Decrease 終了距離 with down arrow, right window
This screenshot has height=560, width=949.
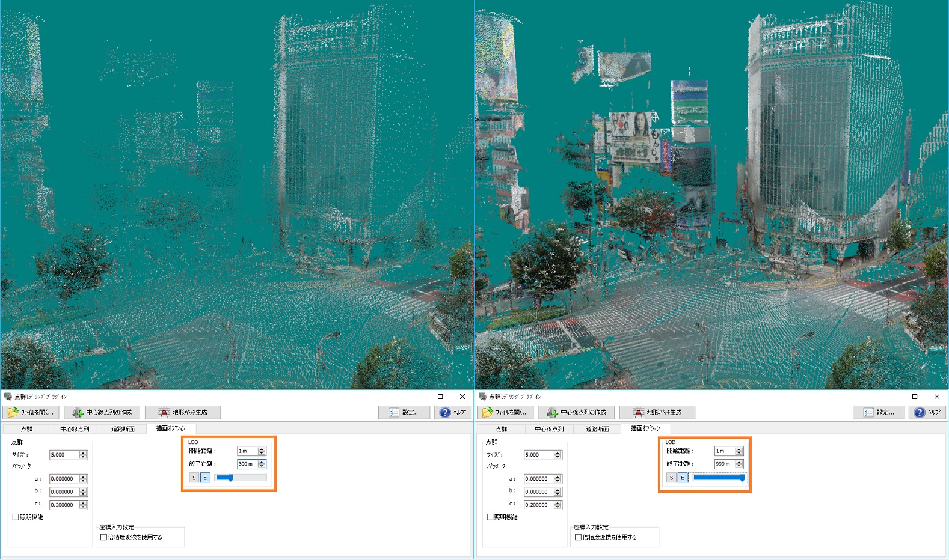739,466
